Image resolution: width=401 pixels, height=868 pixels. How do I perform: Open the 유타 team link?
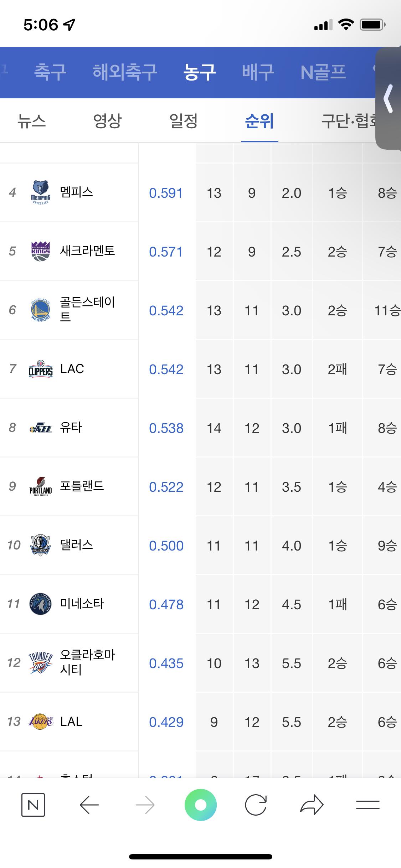pyautogui.click(x=71, y=427)
